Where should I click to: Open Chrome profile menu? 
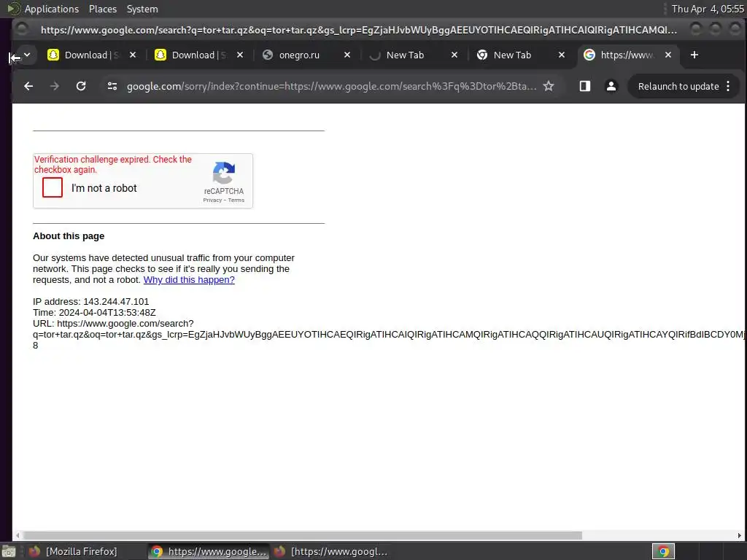click(611, 86)
